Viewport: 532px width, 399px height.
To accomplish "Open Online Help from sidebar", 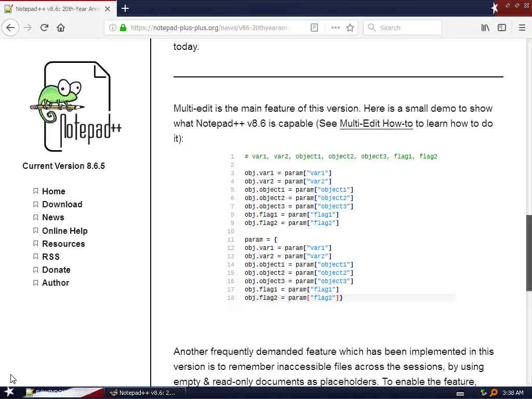I will point(65,231).
